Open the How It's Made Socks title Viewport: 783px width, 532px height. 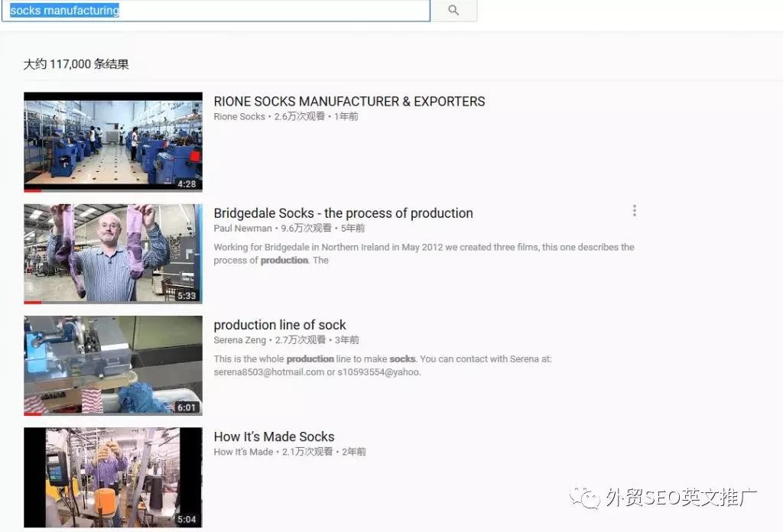click(275, 436)
